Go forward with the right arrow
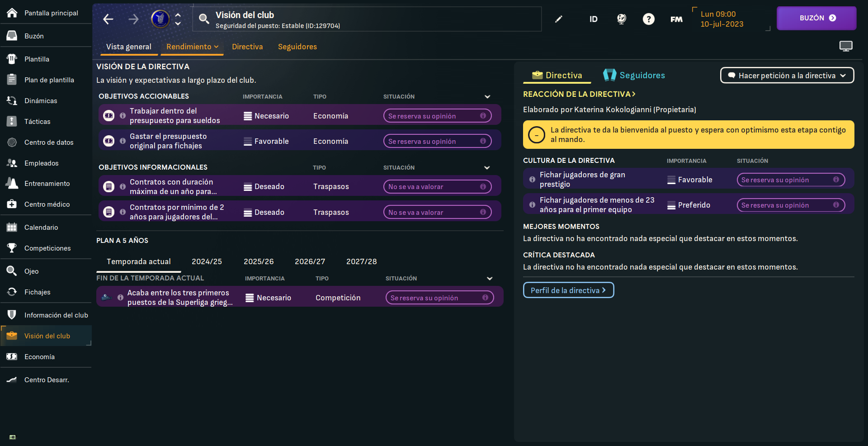 pos(133,19)
